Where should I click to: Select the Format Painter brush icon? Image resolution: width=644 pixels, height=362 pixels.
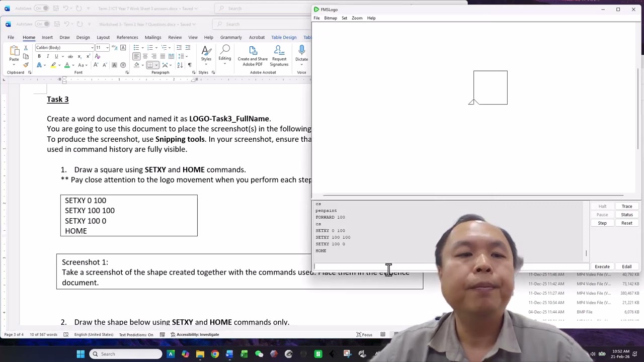26,65
